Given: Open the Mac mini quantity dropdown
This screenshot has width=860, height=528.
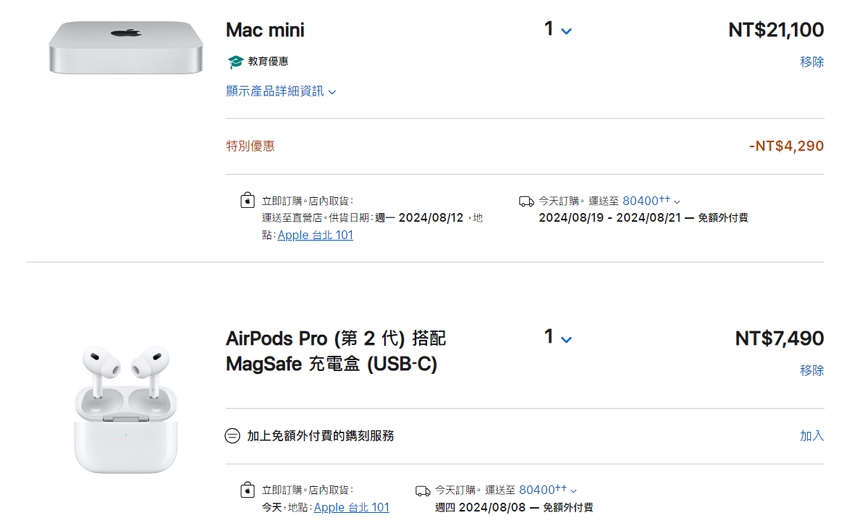Looking at the screenshot, I should pyautogui.click(x=558, y=29).
